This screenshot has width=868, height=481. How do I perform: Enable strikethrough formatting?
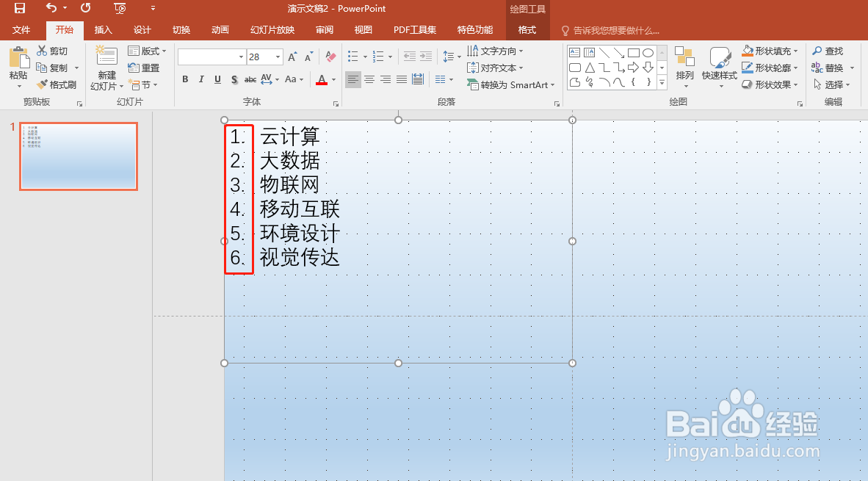pyautogui.click(x=250, y=79)
